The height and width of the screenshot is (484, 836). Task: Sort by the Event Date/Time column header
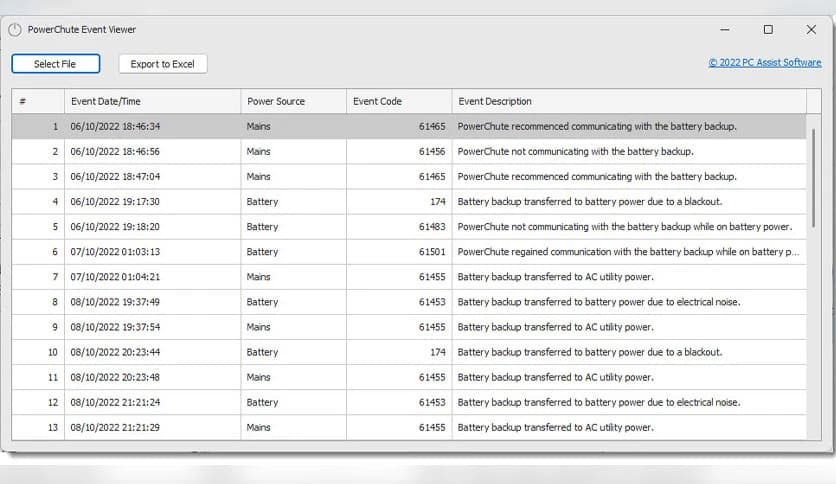point(152,101)
